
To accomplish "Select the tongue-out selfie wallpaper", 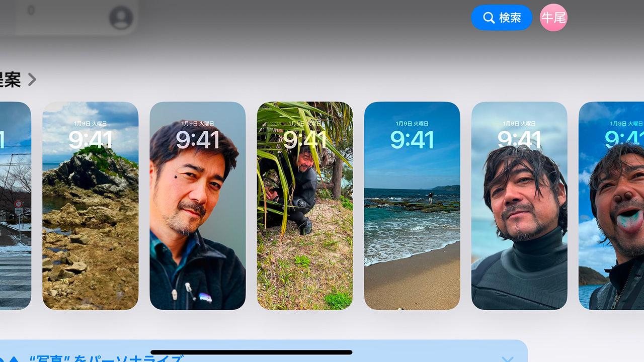I will pyautogui.click(x=611, y=206).
